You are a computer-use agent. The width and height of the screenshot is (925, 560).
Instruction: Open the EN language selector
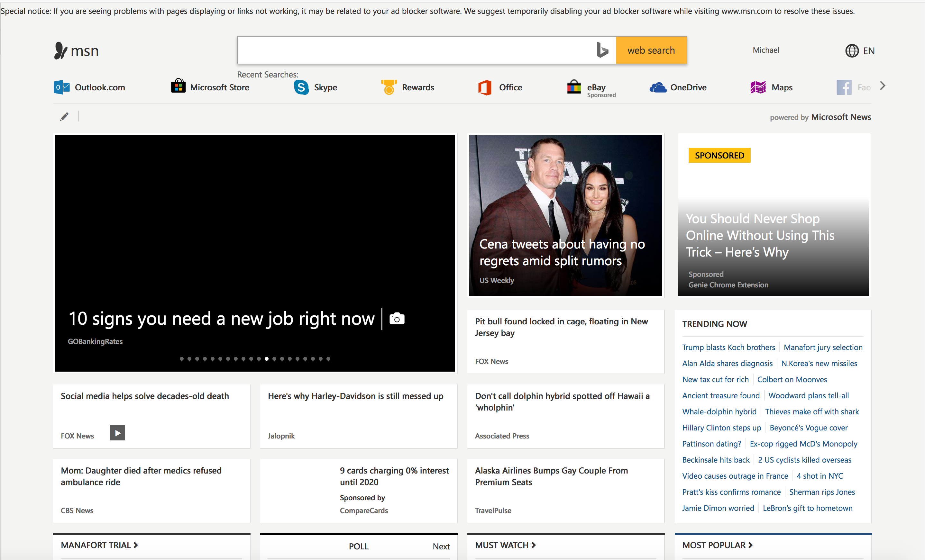point(869,51)
